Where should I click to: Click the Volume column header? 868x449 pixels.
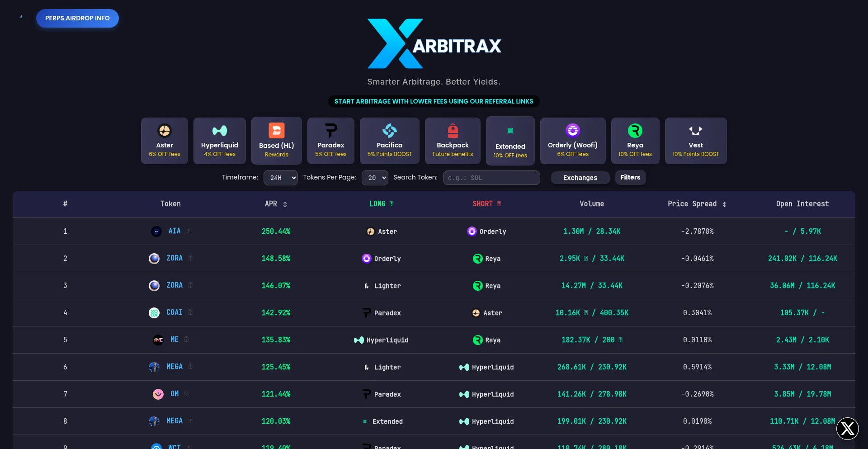coord(591,204)
